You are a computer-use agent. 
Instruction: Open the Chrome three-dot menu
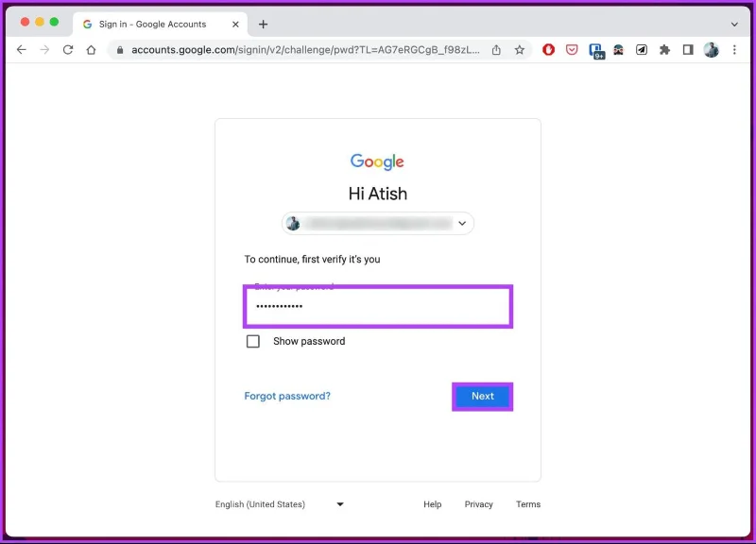pyautogui.click(x=734, y=50)
